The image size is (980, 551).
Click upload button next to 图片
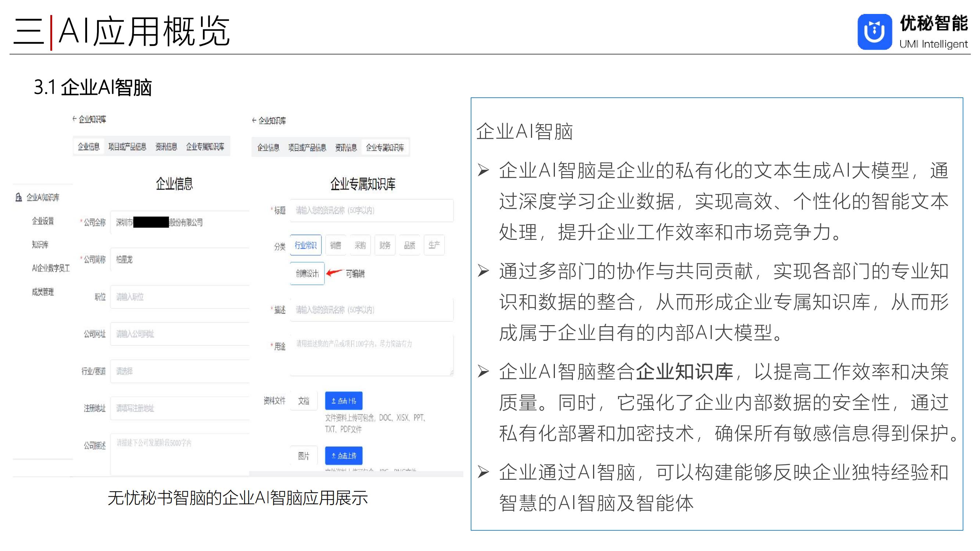tap(344, 455)
